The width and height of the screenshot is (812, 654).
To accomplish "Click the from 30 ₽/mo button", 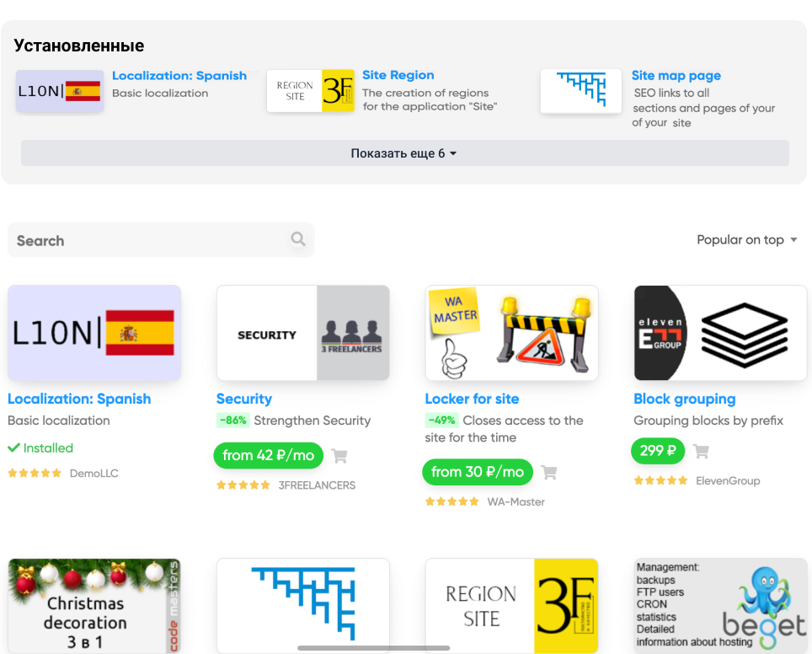I will click(x=478, y=472).
